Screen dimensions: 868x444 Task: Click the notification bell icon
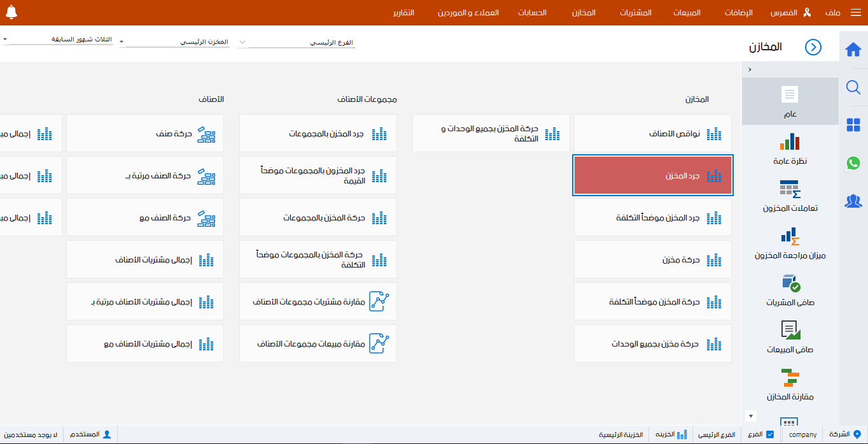click(x=11, y=12)
